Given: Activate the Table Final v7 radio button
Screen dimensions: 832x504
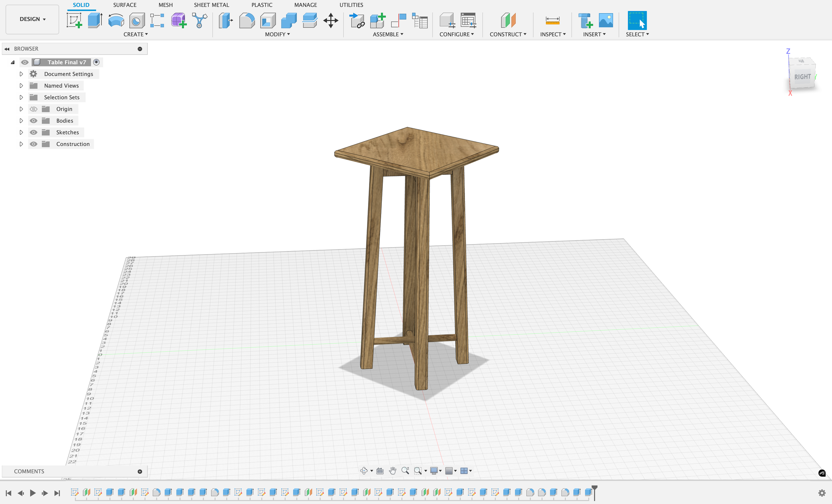Looking at the screenshot, I should pyautogui.click(x=96, y=62).
